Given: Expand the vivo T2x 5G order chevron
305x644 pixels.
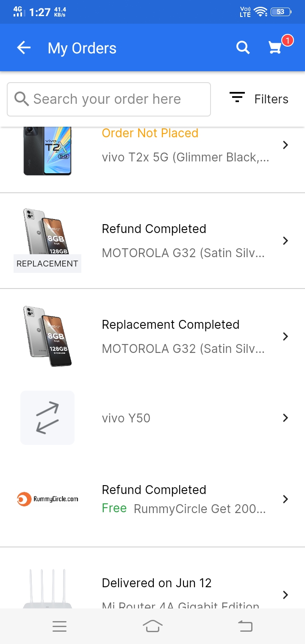Looking at the screenshot, I should [286, 145].
